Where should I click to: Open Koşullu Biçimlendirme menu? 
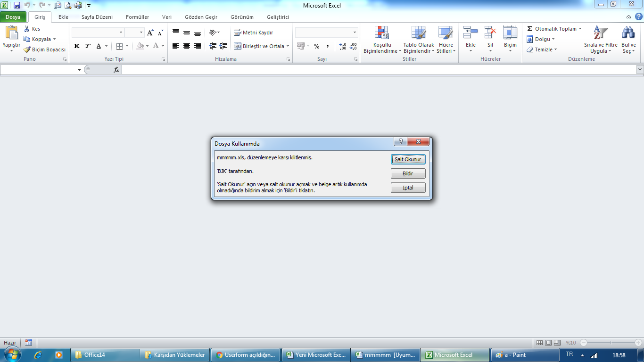point(382,40)
